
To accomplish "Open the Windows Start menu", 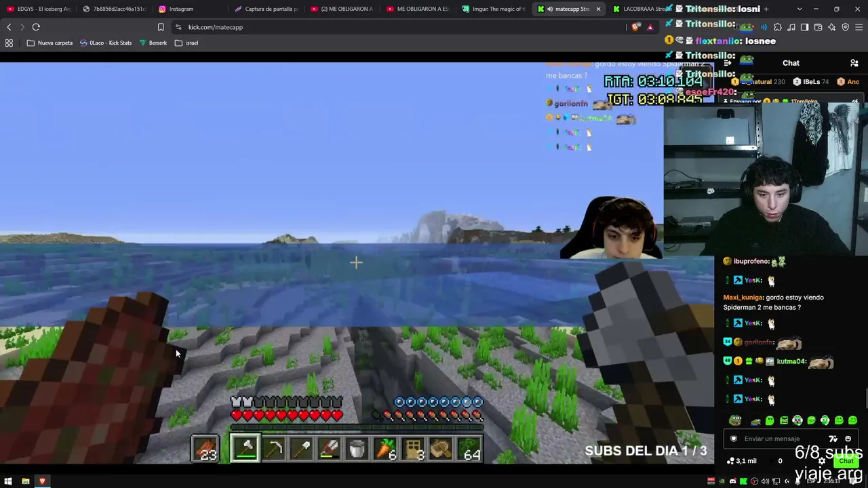I will pos(8,481).
